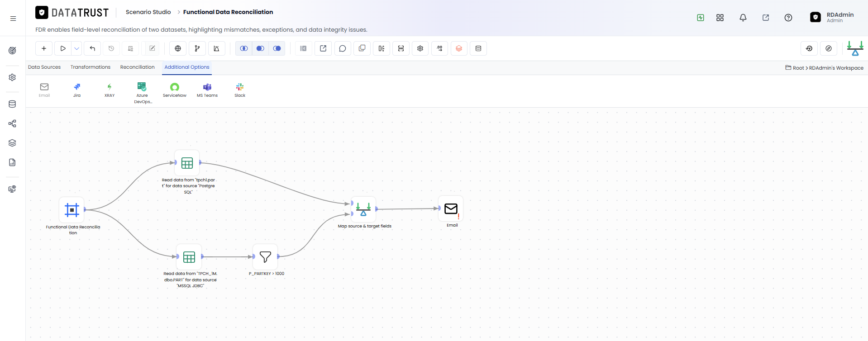Click the pencil edit icon in toolbar

(153, 48)
